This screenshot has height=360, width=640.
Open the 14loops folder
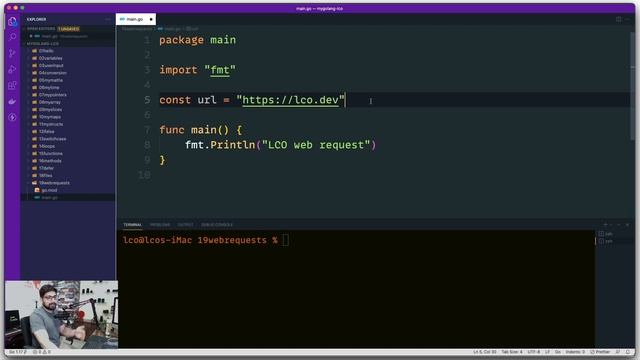(47, 147)
